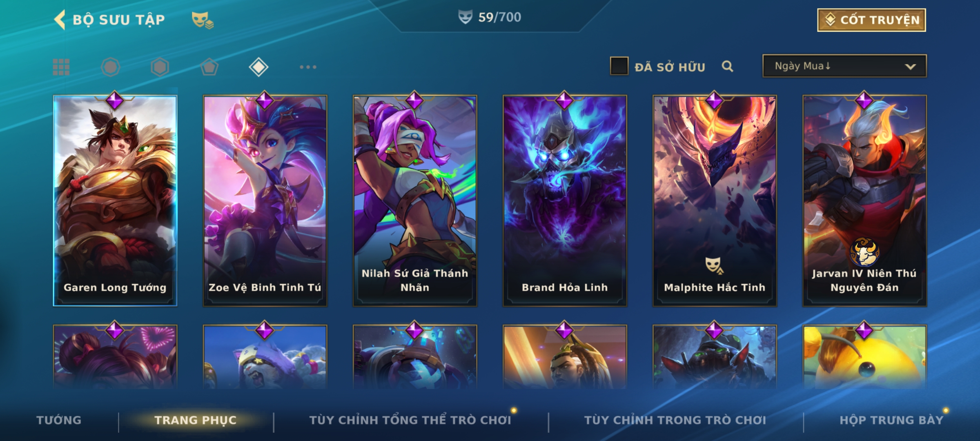The height and width of the screenshot is (441, 980).
Task: Open the Cốt Truyện button
Action: (x=871, y=20)
